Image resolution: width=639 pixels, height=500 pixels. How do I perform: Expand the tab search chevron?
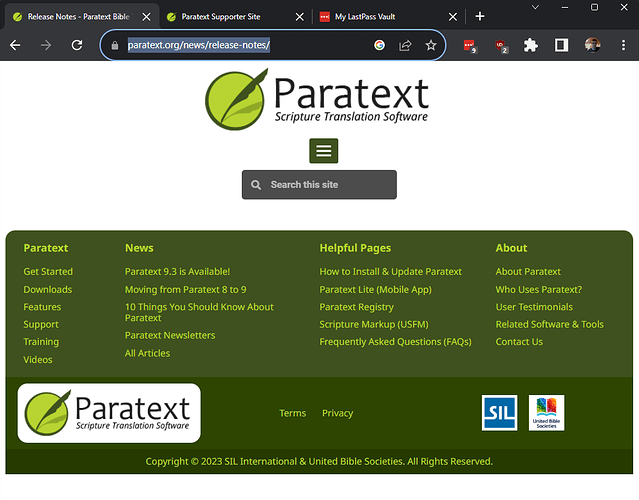[535, 7]
